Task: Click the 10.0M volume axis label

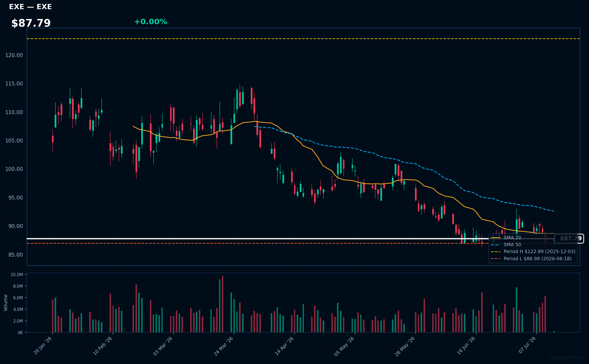Action: tap(17, 275)
